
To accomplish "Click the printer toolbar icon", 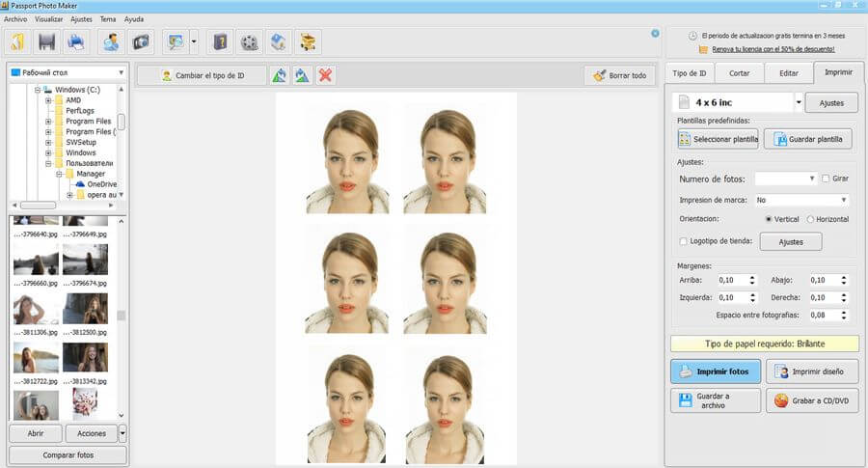I will pyautogui.click(x=75, y=42).
